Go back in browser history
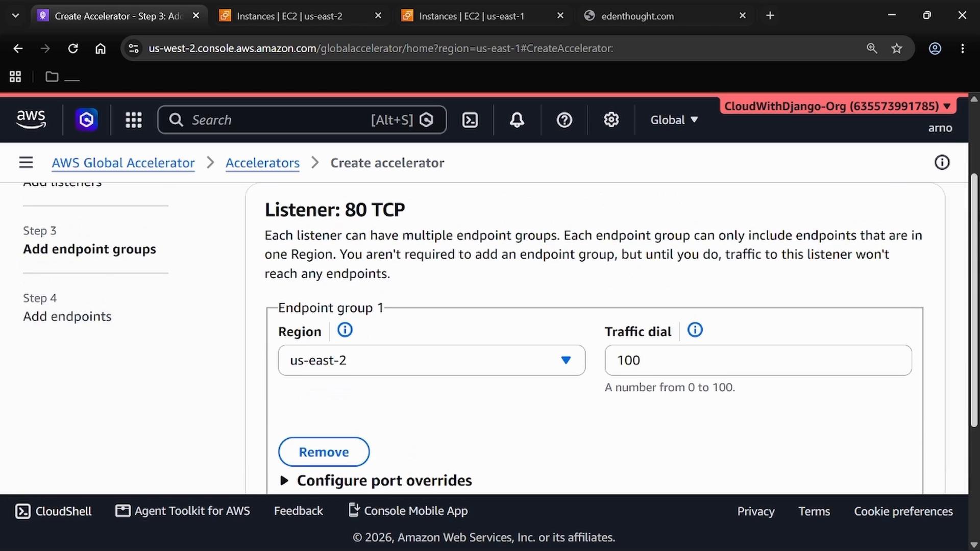The height and width of the screenshot is (551, 980). click(18, 48)
